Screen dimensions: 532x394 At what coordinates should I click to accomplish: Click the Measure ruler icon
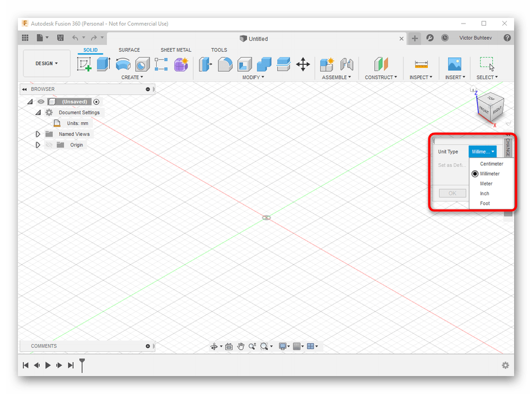pyautogui.click(x=421, y=64)
